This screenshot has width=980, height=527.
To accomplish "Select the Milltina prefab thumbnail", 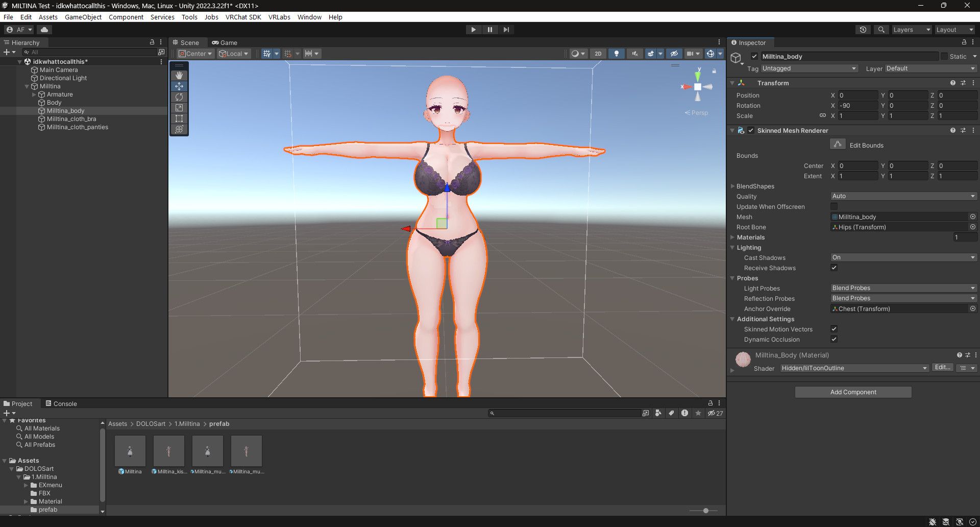I will (x=130, y=451).
